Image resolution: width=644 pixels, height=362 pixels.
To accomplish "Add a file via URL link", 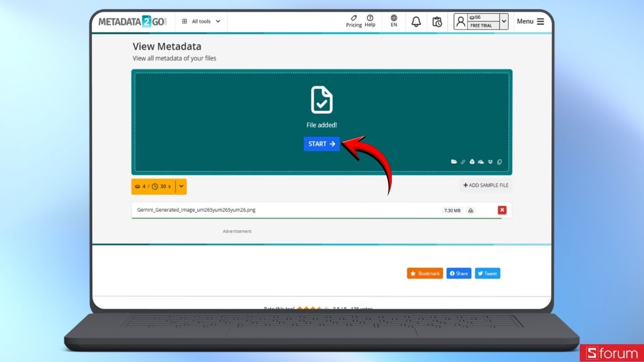I will pyautogui.click(x=463, y=161).
